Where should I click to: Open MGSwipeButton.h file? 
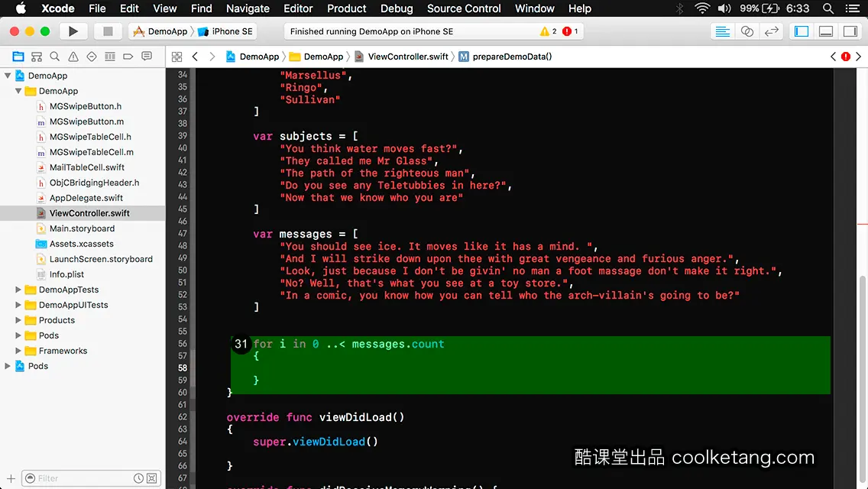(x=86, y=106)
